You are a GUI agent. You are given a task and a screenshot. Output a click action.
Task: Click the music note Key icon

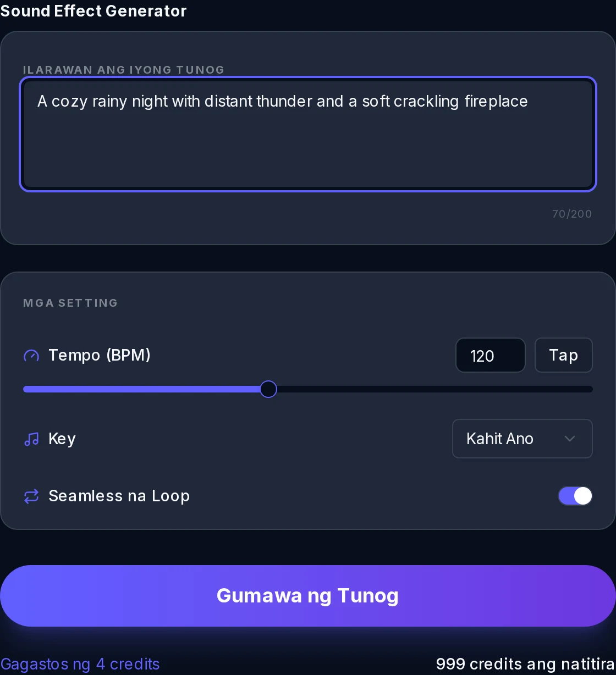coord(31,439)
